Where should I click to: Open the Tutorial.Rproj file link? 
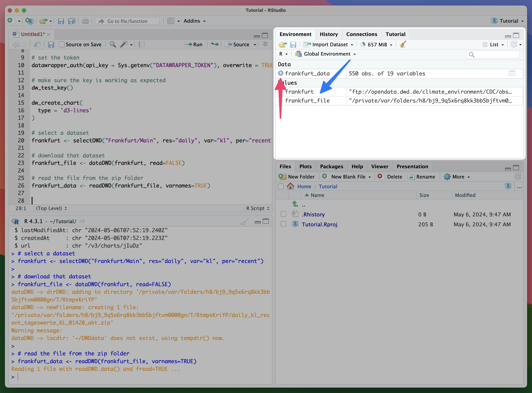tap(319, 224)
